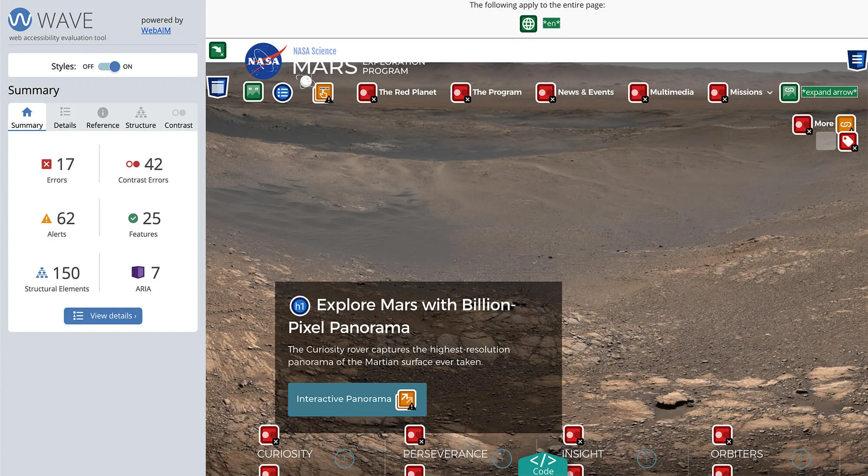Click the orange link alert icon near More
The height and width of the screenshot is (476, 868).
point(845,123)
